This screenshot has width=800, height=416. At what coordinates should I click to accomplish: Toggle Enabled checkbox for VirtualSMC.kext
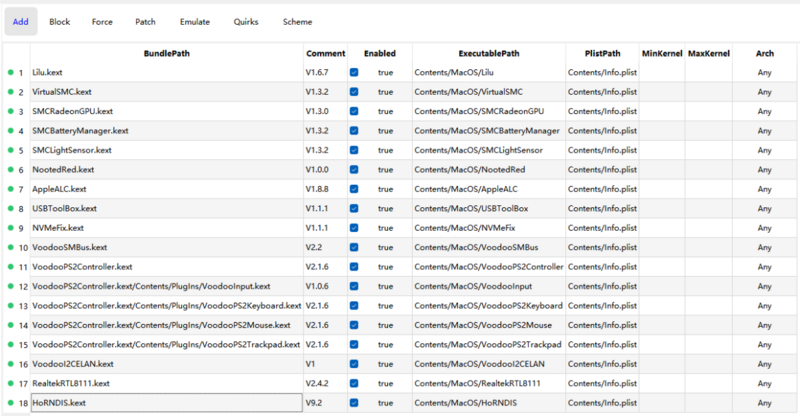pyautogui.click(x=354, y=92)
